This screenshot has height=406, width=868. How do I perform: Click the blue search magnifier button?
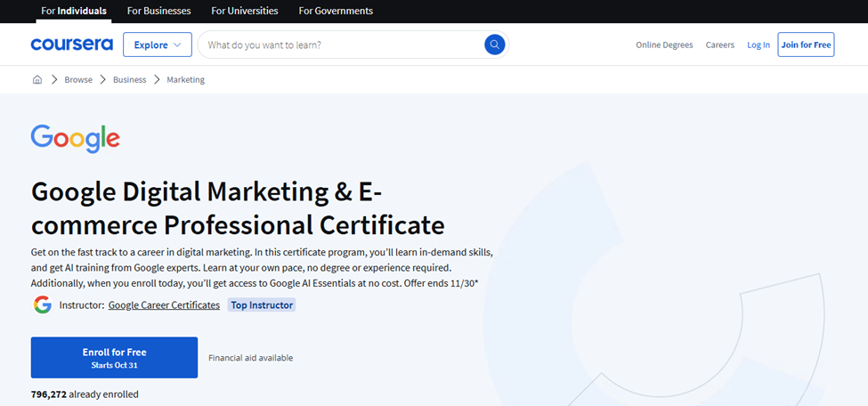pyautogui.click(x=494, y=45)
